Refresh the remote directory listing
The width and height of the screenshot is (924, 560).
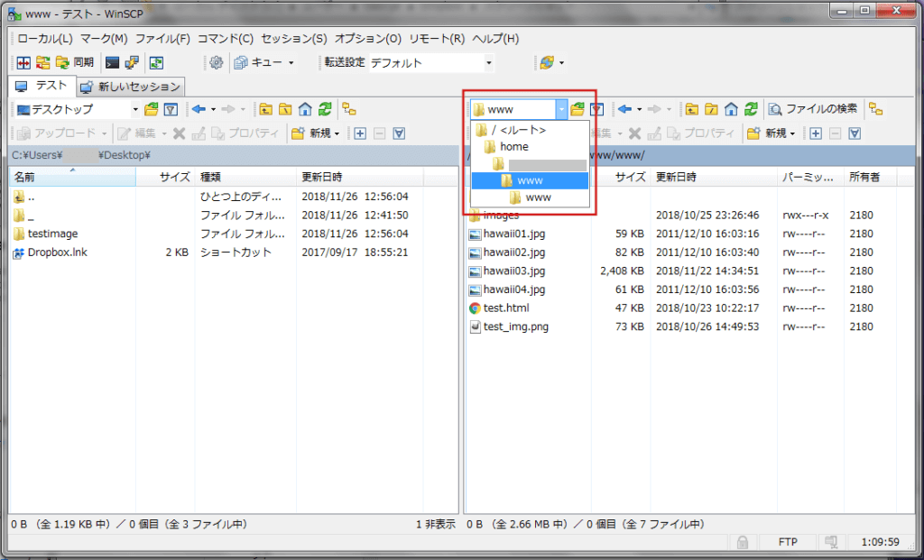coord(752,107)
